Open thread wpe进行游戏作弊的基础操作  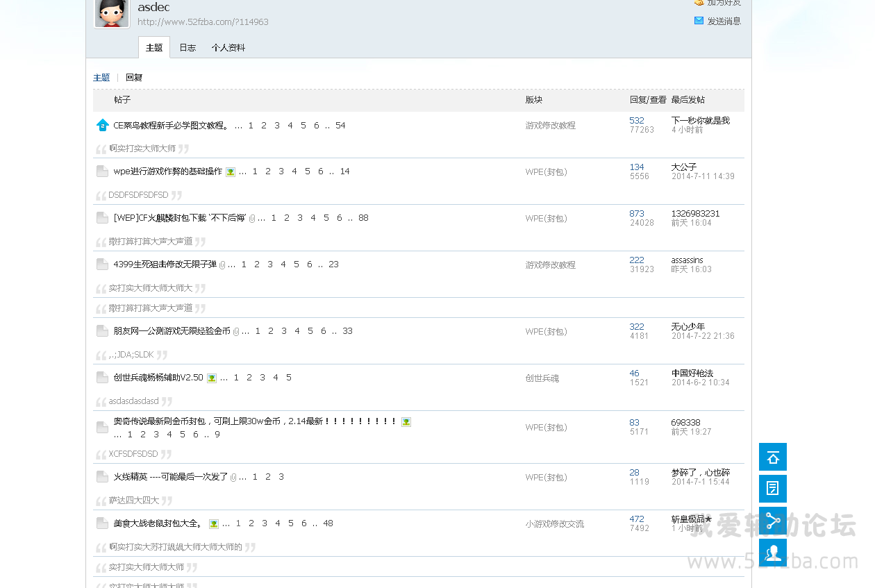tap(168, 171)
